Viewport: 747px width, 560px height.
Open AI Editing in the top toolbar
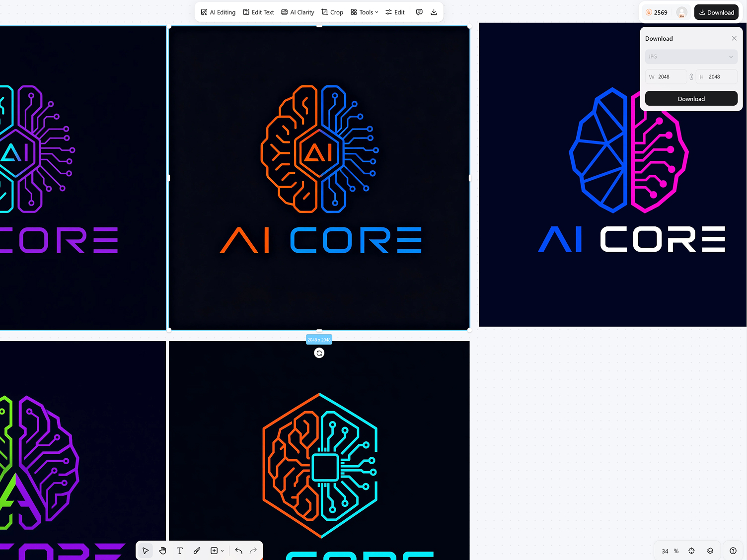[x=218, y=12]
